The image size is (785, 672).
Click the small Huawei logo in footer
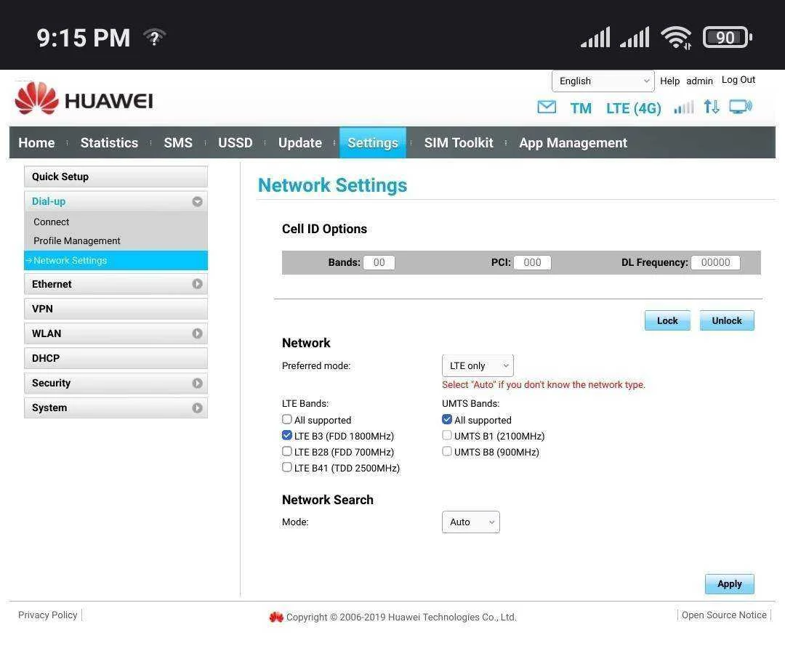click(x=276, y=617)
